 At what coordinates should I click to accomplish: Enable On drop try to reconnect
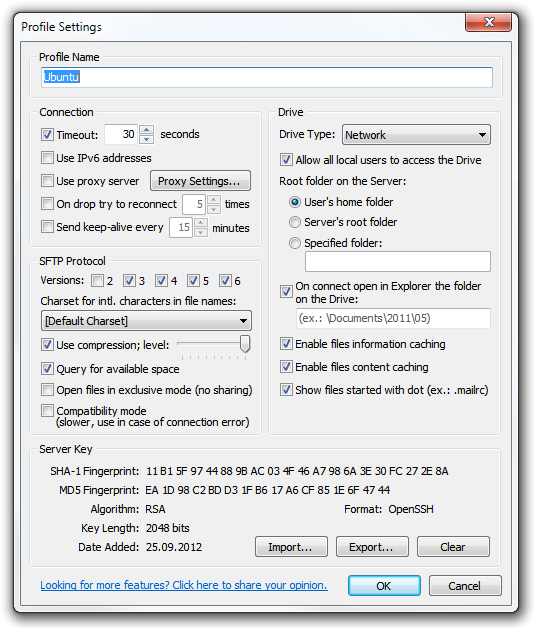tap(47, 204)
